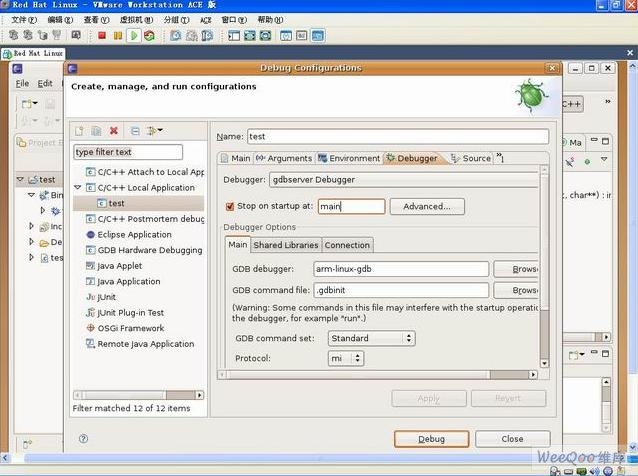Open the Debugger type dropdown
Screen dimensions: 638x476
404,180
